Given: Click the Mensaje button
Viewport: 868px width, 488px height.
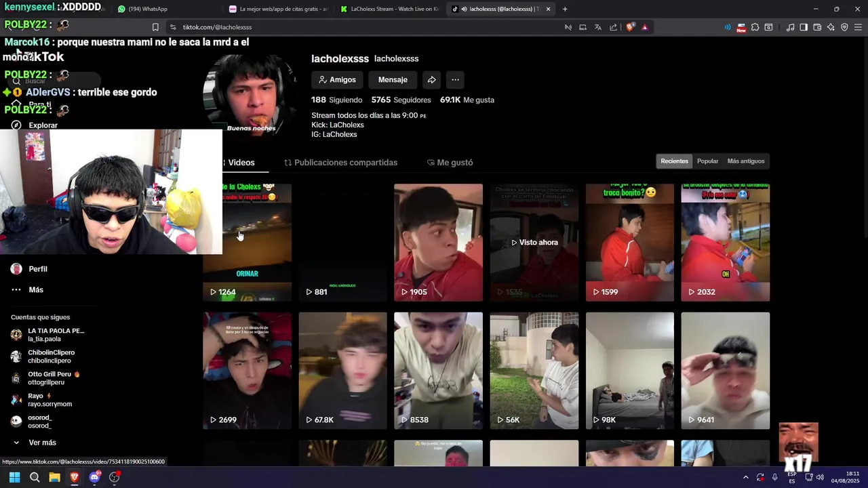Looking at the screenshot, I should (x=393, y=80).
